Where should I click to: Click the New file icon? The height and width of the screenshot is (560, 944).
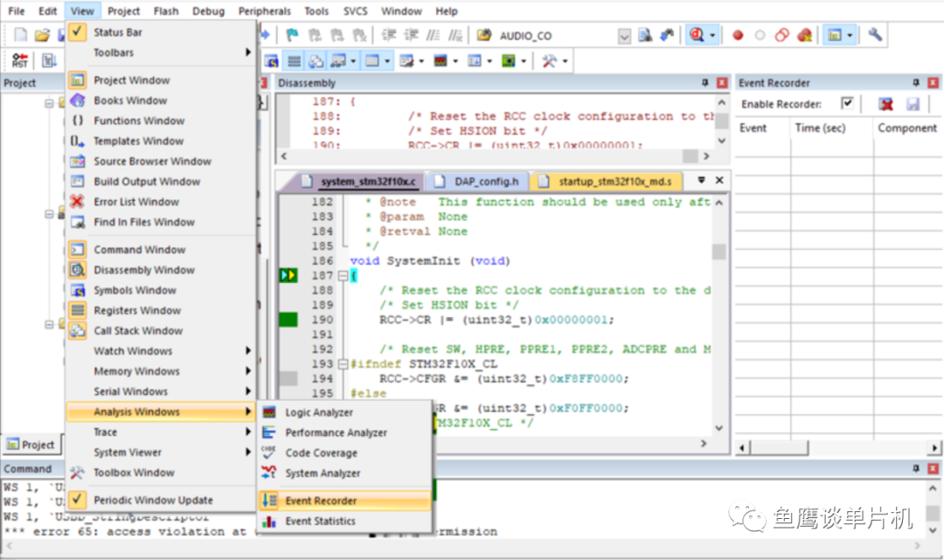(x=20, y=36)
